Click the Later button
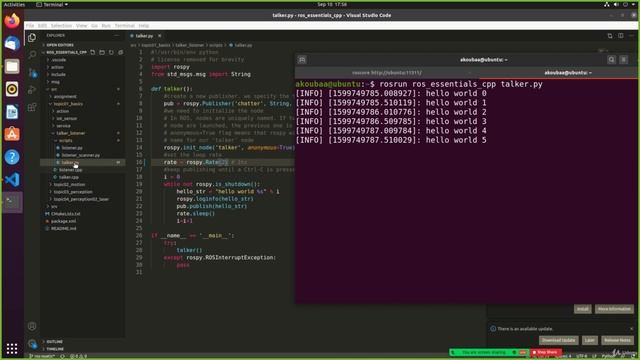Image resolution: width=640 pixels, height=360 pixels. click(589, 340)
